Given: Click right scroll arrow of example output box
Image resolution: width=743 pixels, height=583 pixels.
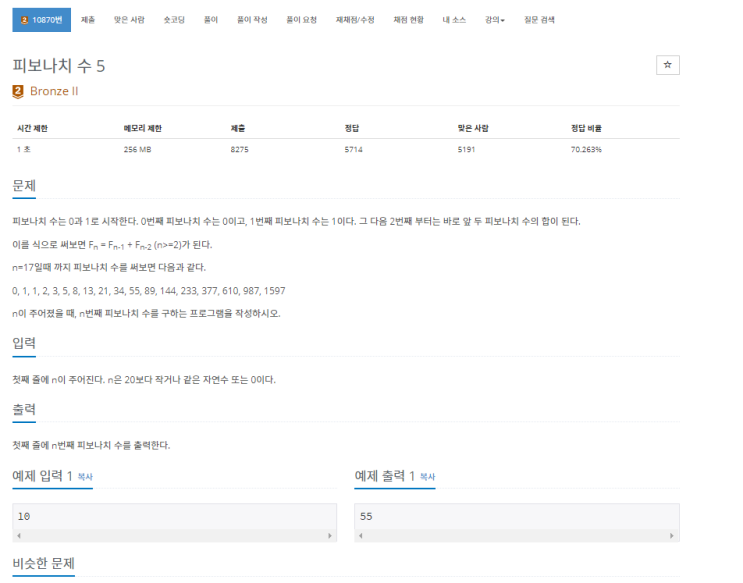Looking at the screenshot, I should coord(671,536).
